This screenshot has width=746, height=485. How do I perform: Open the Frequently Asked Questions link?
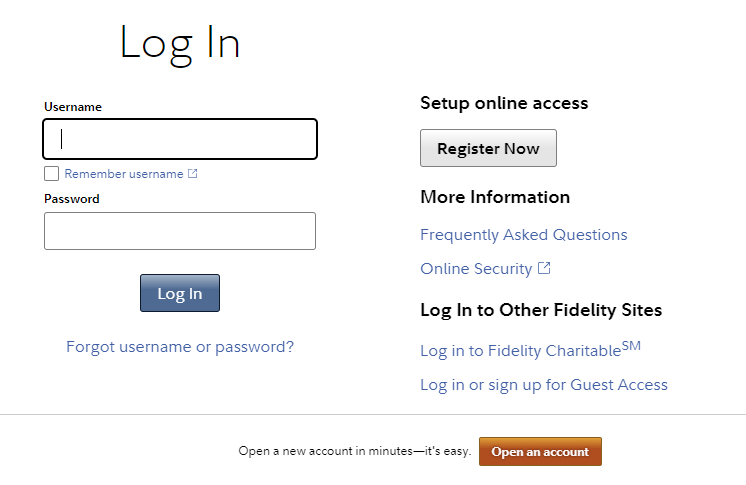[x=524, y=235]
